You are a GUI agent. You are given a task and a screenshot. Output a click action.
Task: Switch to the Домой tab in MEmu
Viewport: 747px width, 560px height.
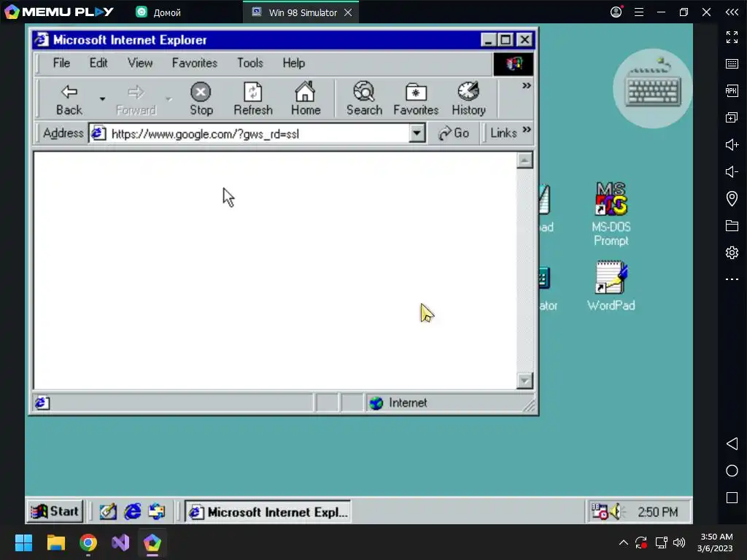[158, 12]
